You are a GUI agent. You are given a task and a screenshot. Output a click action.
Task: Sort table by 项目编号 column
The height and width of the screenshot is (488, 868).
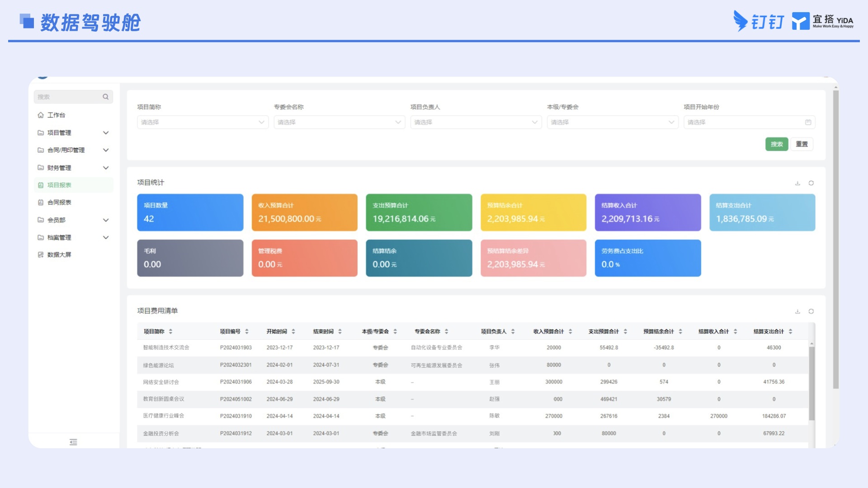click(247, 331)
